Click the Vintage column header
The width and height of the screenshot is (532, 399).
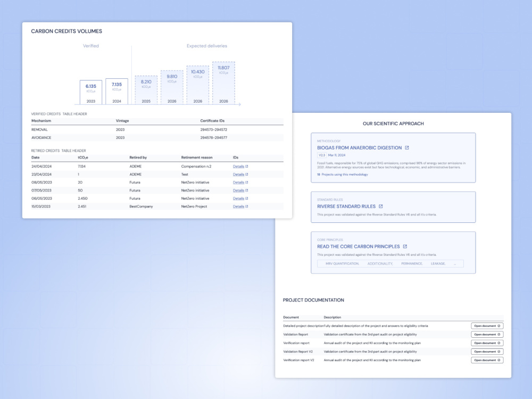[122, 121]
